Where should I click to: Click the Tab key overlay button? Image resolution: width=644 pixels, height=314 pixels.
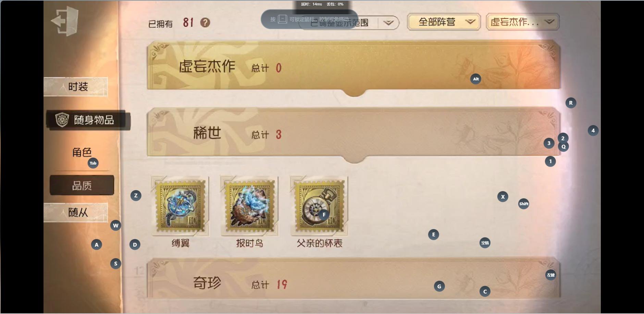[x=93, y=163]
